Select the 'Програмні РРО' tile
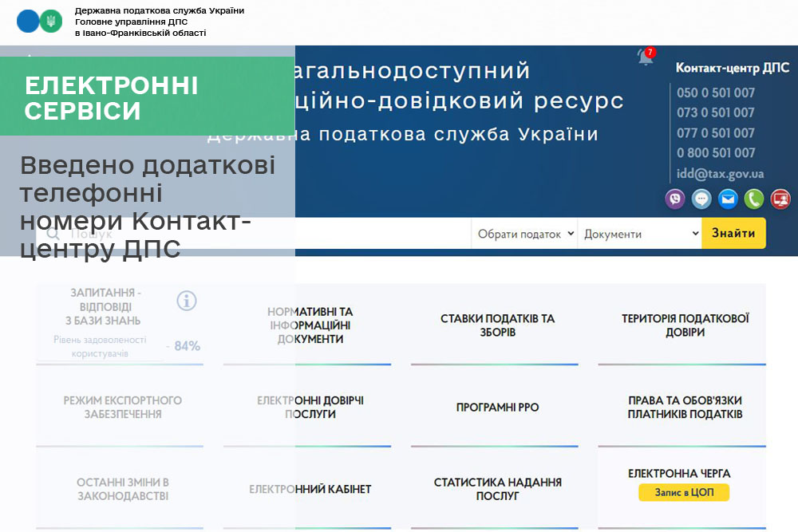 pyautogui.click(x=497, y=408)
